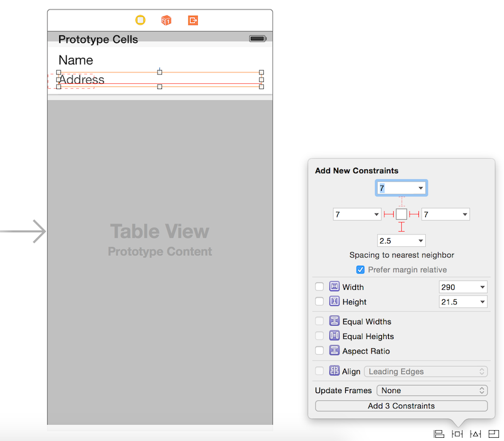The height and width of the screenshot is (441, 504).
Task: Enable the left spacing constraint strut
Action: (389, 214)
